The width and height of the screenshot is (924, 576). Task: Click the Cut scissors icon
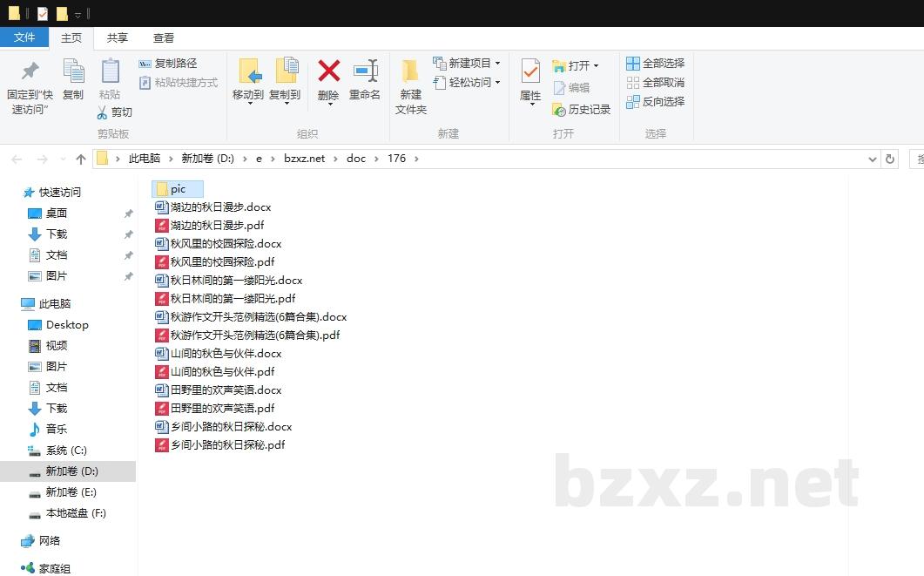pyautogui.click(x=102, y=112)
